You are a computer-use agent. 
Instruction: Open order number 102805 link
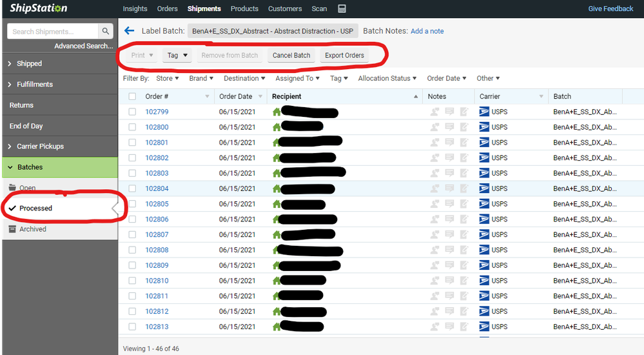[157, 204]
